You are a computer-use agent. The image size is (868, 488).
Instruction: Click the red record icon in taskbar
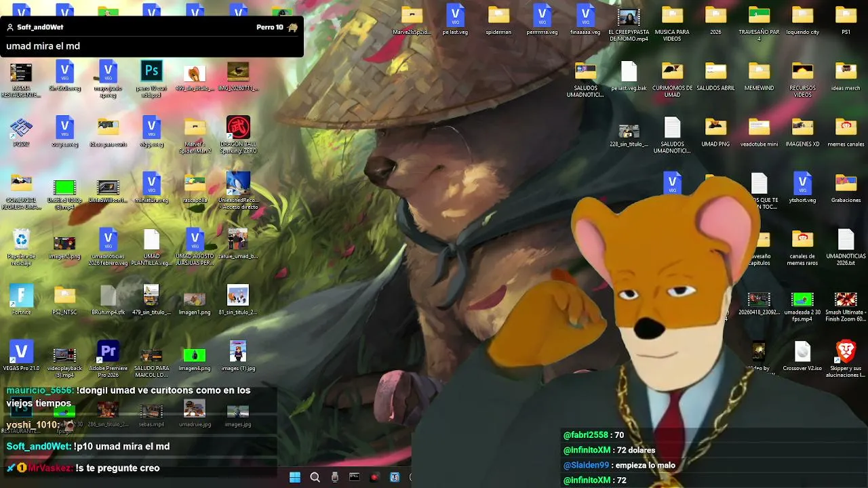point(374,477)
